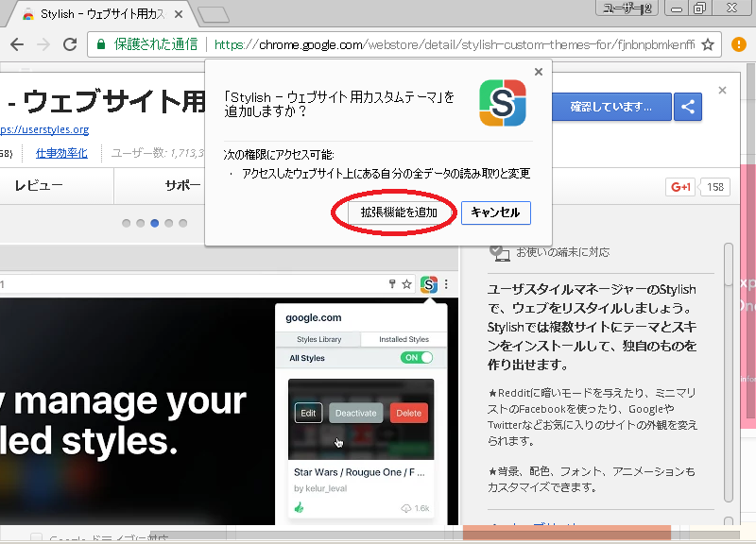Viewport: 756px width, 544px height.
Task: Click the description panel vertical scrollbar
Action: coord(729,372)
